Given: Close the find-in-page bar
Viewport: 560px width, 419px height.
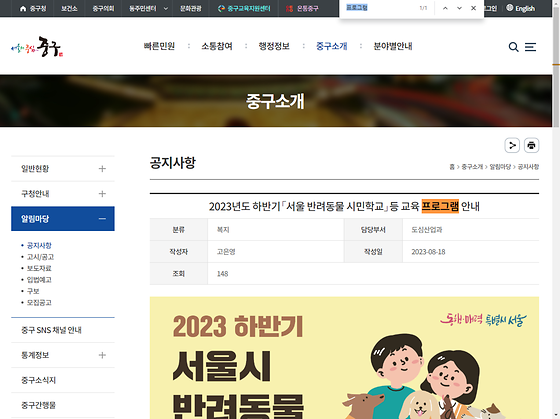Looking at the screenshot, I should [473, 8].
